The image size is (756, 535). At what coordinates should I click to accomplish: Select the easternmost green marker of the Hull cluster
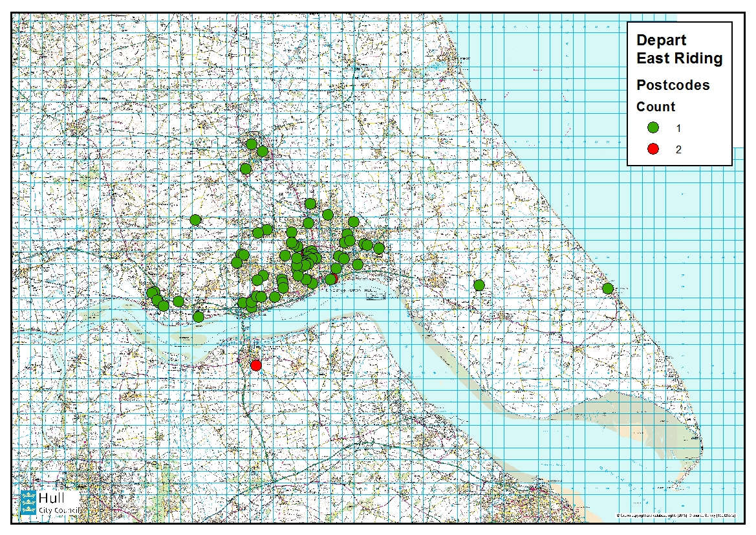(379, 248)
